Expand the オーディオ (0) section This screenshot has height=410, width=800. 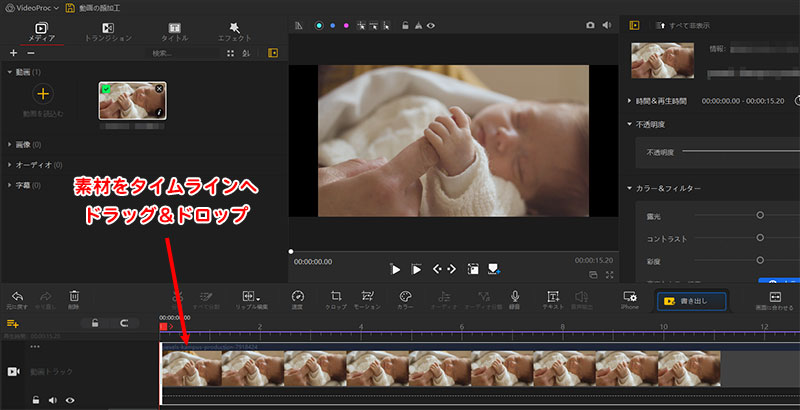(10, 165)
